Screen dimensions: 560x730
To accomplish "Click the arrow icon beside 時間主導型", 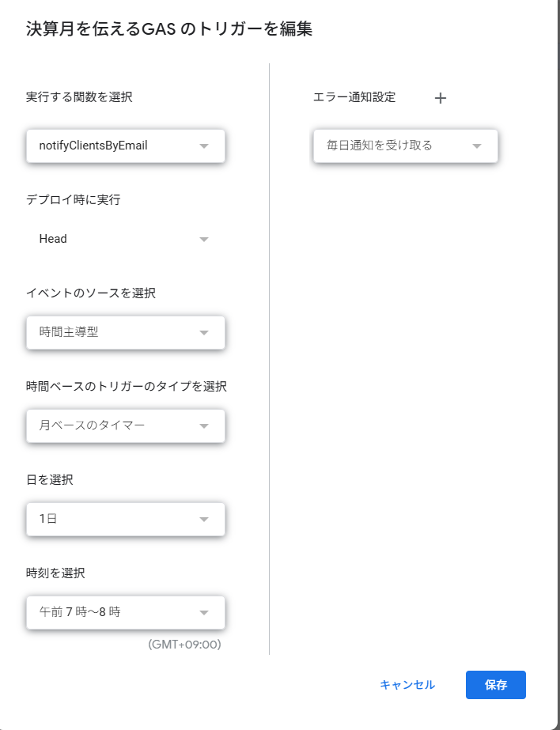I will click(204, 333).
